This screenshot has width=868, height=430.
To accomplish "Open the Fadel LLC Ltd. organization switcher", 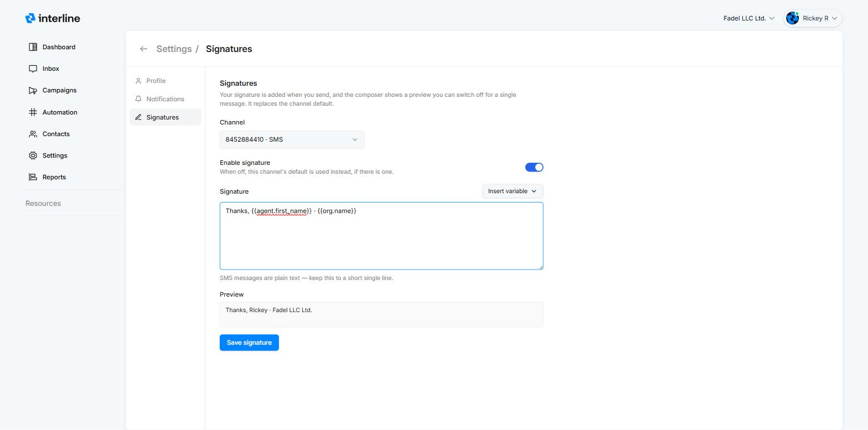I will [x=748, y=18].
